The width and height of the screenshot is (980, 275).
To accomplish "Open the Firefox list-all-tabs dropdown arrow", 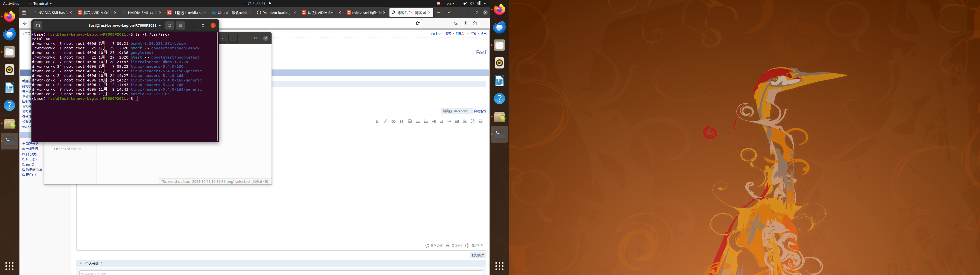I will 449,12.
